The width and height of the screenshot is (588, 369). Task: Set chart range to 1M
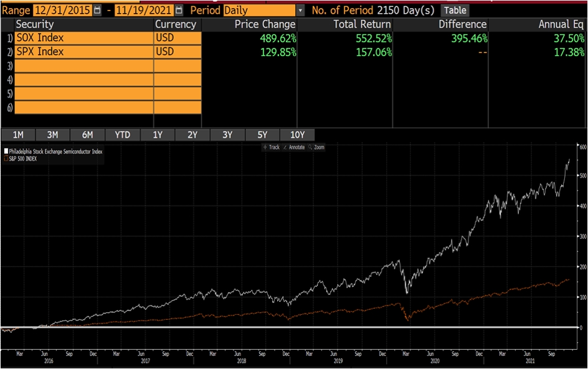pyautogui.click(x=18, y=135)
